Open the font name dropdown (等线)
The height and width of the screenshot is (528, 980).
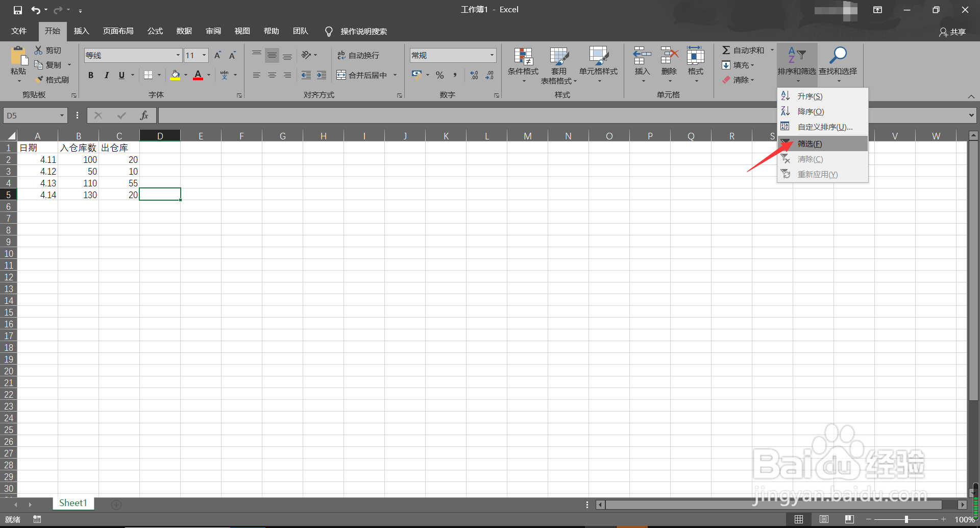click(x=178, y=55)
